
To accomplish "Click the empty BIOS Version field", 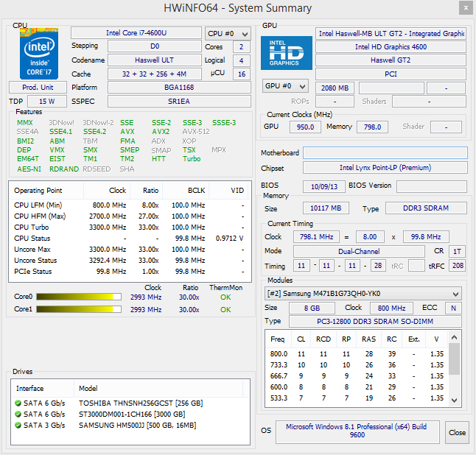I will tap(432, 186).
